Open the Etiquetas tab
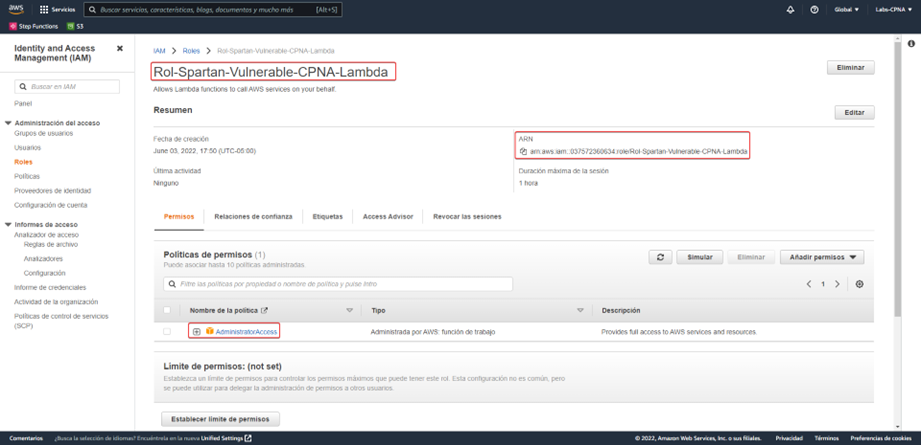The height and width of the screenshot is (445, 921). point(328,217)
